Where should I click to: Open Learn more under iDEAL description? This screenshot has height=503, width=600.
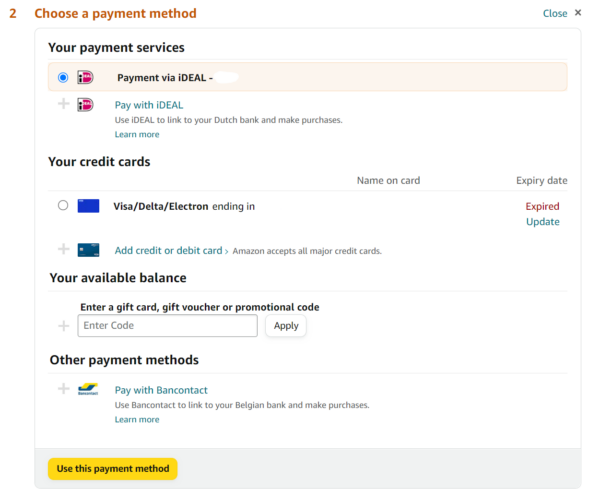pos(137,134)
